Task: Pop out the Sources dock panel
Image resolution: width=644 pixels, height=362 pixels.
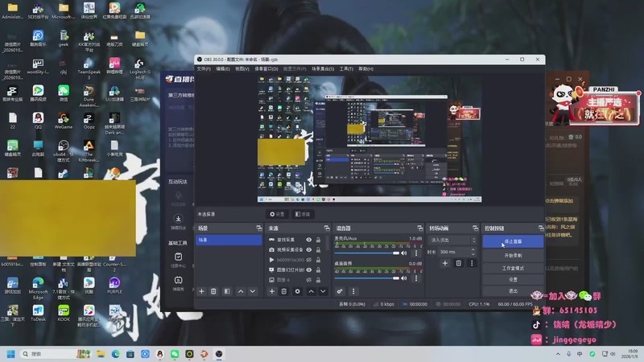Action: click(327, 228)
